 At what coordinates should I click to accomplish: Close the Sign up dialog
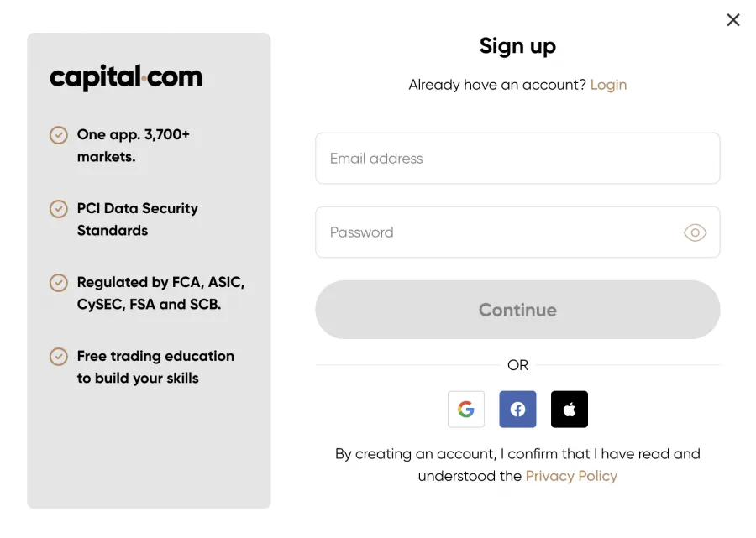733,20
